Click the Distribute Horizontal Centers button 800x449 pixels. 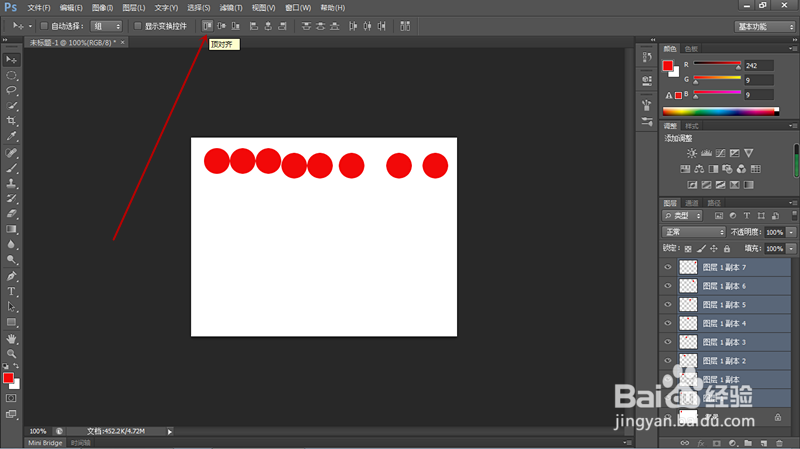point(367,26)
